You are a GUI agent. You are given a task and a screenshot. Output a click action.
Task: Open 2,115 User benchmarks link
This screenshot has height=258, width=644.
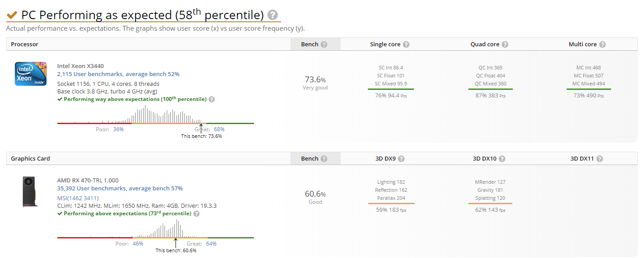pyautogui.click(x=118, y=74)
